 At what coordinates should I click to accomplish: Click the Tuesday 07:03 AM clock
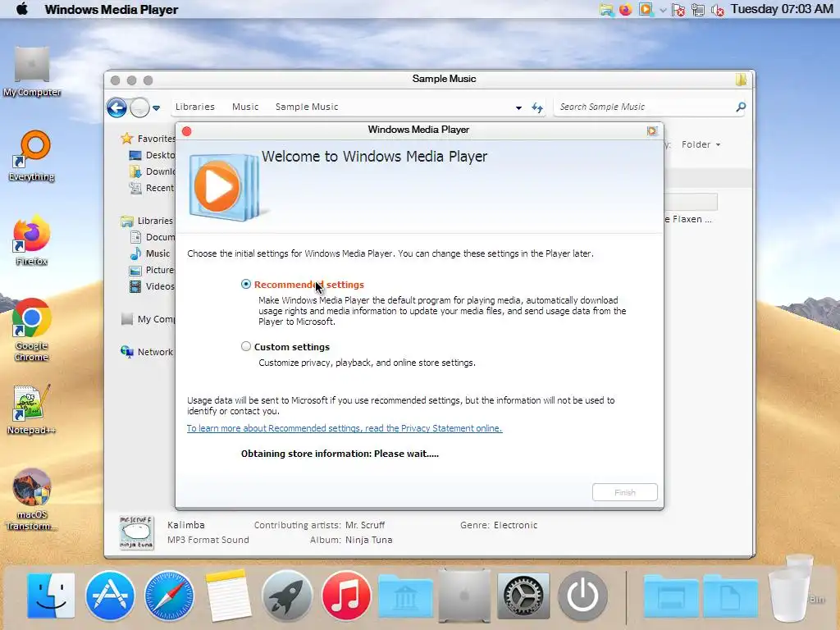click(x=782, y=9)
